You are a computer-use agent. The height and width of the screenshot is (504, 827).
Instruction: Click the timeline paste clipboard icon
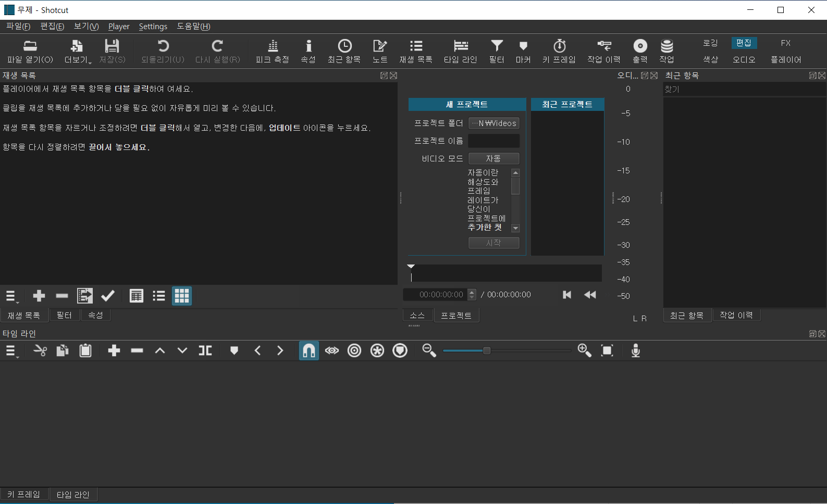point(85,351)
